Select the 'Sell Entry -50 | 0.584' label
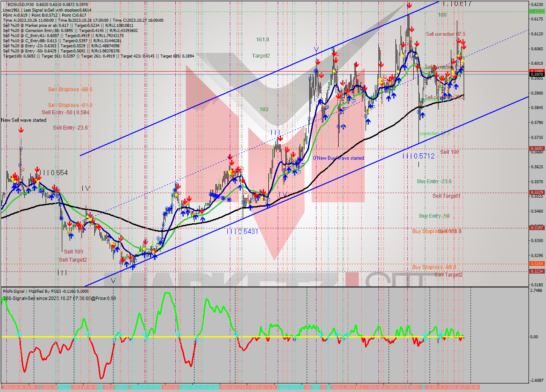Screen dimensions: 546x392 pos(65,112)
